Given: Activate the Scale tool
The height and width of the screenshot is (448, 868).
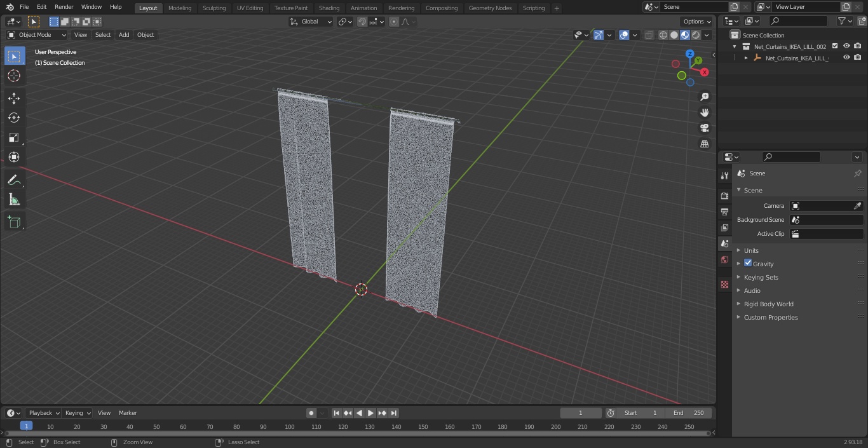Looking at the screenshot, I should [x=14, y=137].
